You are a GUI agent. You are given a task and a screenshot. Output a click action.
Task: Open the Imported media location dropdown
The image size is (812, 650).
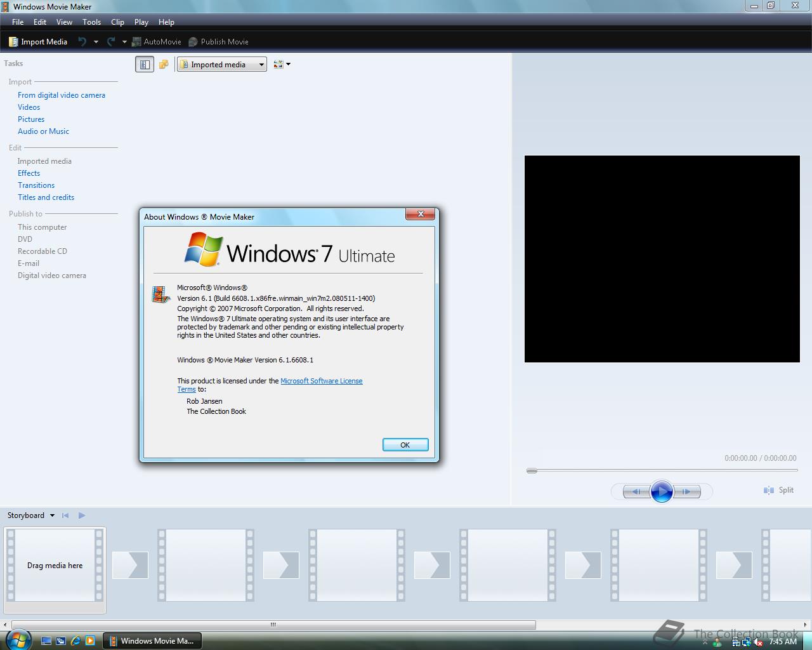click(222, 64)
